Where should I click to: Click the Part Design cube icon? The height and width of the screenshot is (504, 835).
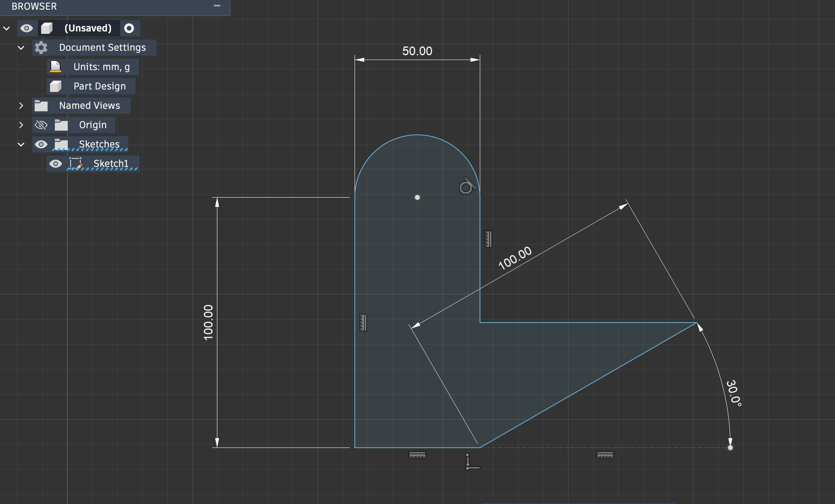[x=56, y=86]
